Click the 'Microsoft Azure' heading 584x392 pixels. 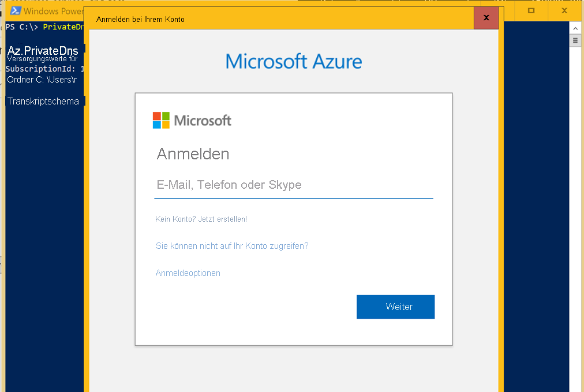(294, 61)
